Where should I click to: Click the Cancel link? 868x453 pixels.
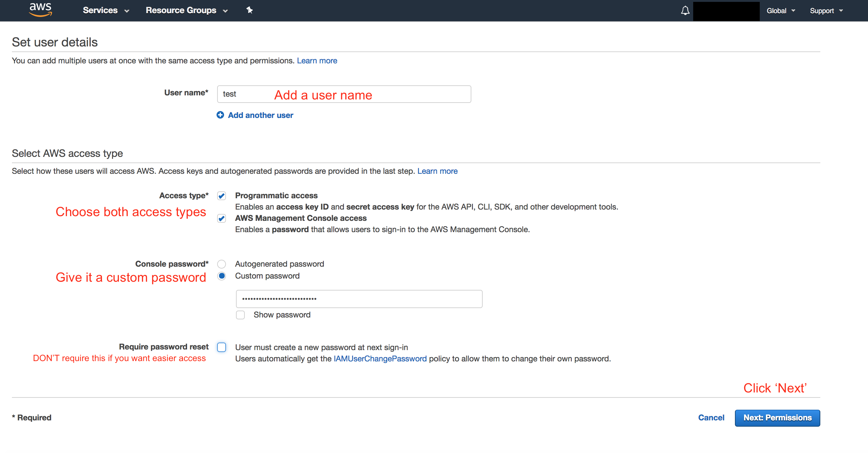[711, 418]
